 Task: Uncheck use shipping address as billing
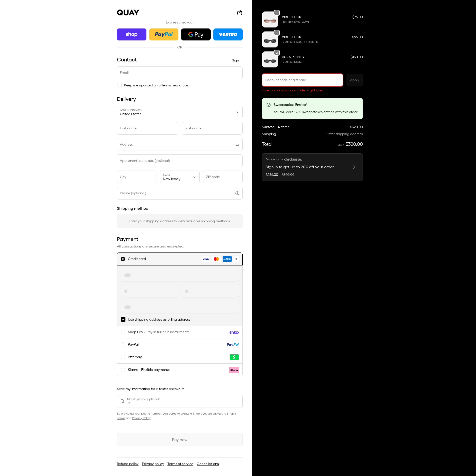tap(123, 320)
